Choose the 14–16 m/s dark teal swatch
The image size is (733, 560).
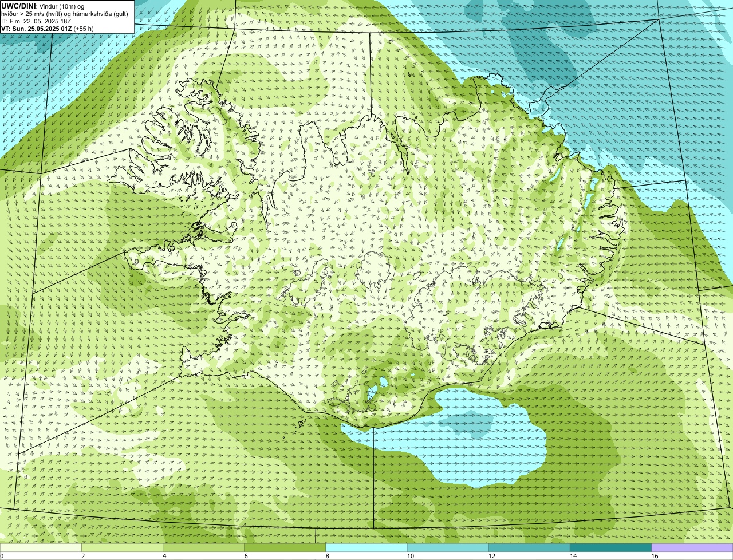point(610,547)
